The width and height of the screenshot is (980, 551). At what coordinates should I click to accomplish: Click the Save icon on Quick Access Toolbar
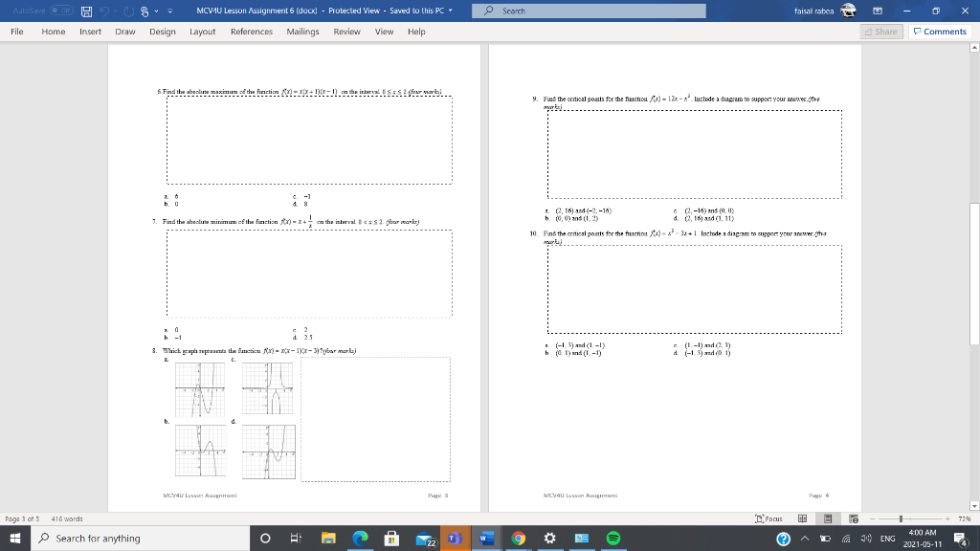coord(86,11)
